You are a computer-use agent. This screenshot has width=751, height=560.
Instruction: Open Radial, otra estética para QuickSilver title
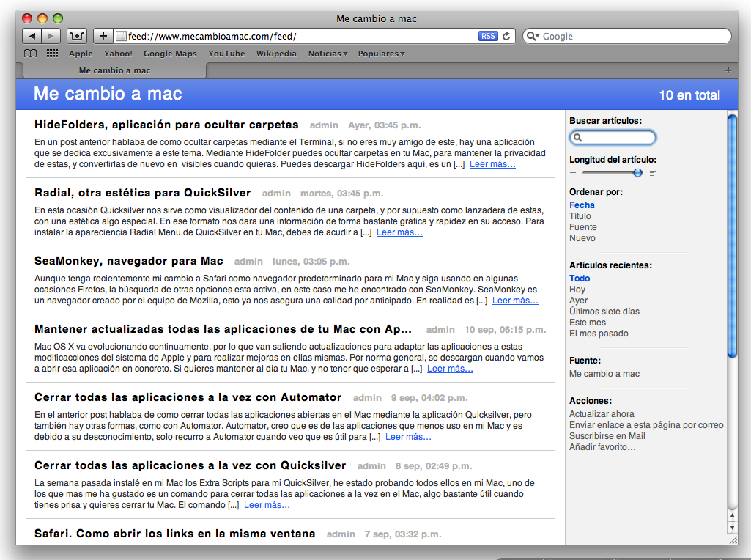point(142,193)
